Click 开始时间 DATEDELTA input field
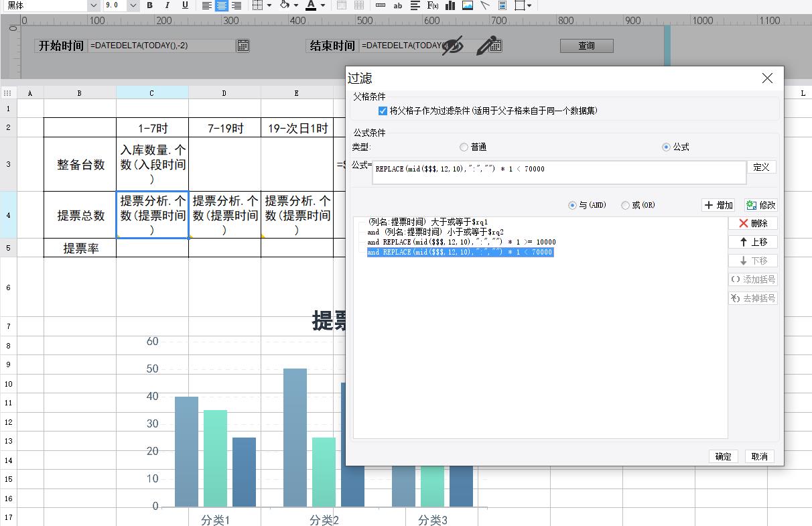Image resolution: width=812 pixels, height=526 pixels. (x=163, y=46)
